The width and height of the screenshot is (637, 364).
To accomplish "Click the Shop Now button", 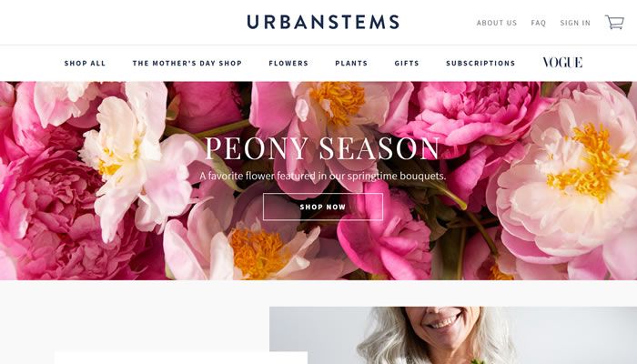I will coord(323,207).
